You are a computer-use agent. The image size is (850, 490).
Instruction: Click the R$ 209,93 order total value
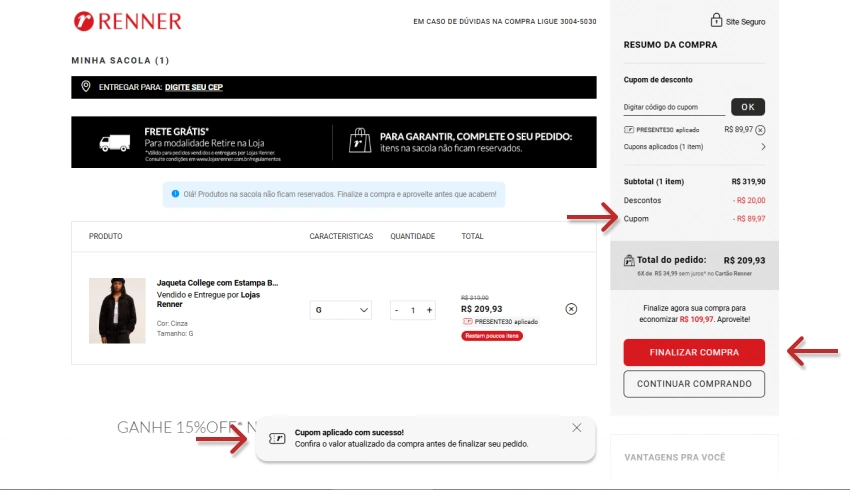744,260
